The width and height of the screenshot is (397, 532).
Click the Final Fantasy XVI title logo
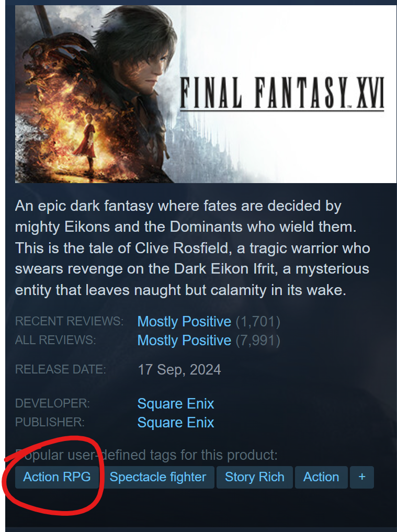[x=282, y=93]
